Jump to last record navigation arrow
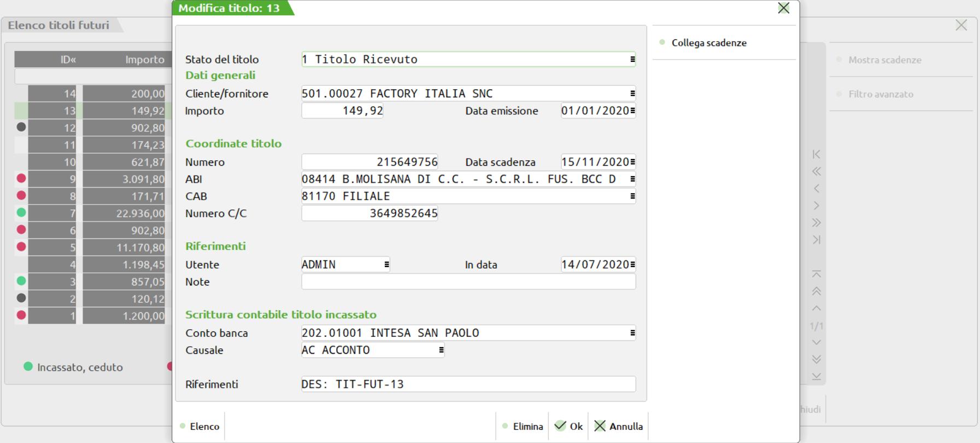980x443 pixels. [x=816, y=240]
